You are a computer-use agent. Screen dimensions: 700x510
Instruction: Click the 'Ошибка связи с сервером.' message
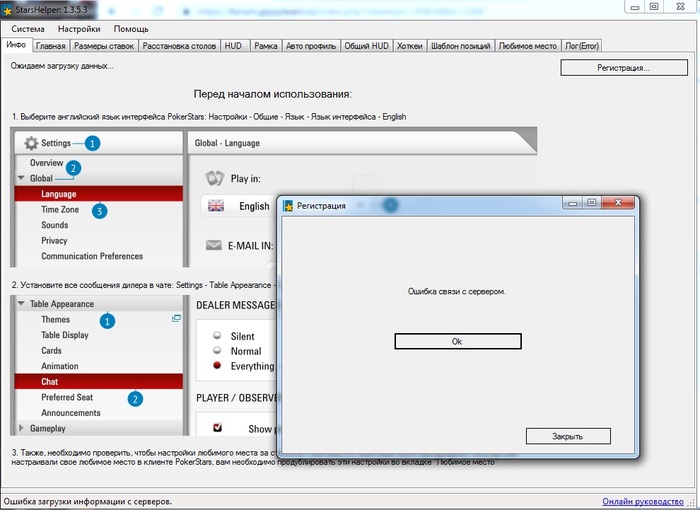click(457, 292)
